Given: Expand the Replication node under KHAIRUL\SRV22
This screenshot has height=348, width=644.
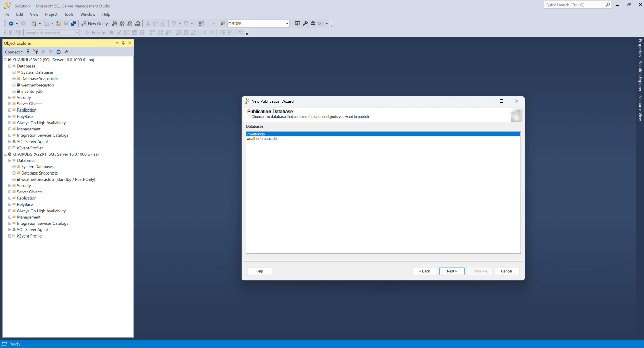Looking at the screenshot, I should [x=10, y=110].
